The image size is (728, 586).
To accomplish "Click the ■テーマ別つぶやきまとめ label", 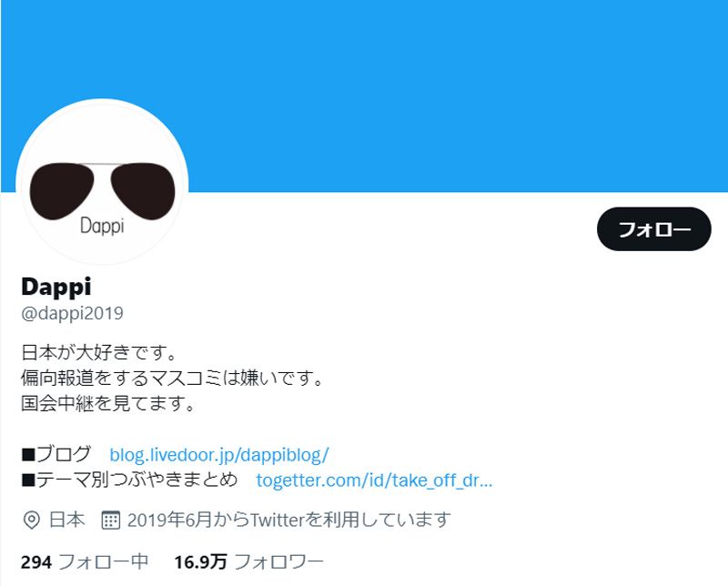I will click(x=129, y=480).
